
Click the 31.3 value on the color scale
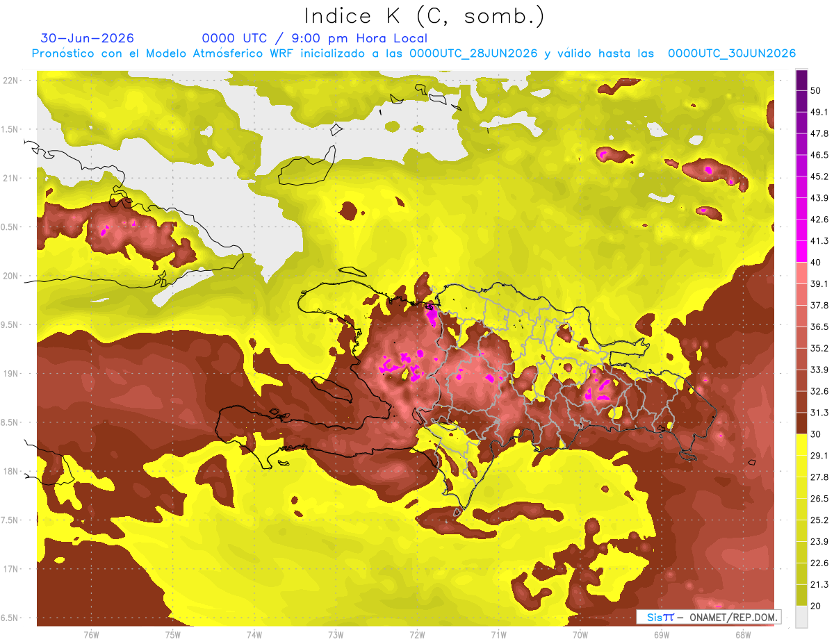click(819, 413)
